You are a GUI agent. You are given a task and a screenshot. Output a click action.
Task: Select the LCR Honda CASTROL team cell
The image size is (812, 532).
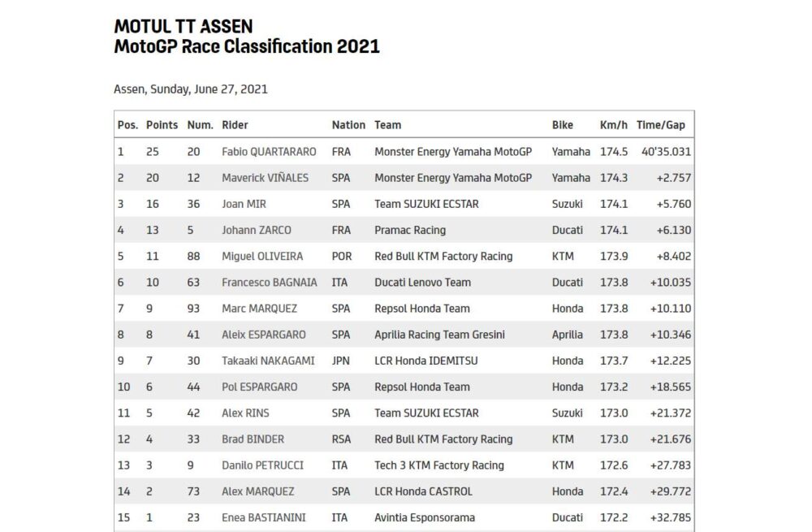point(423,491)
